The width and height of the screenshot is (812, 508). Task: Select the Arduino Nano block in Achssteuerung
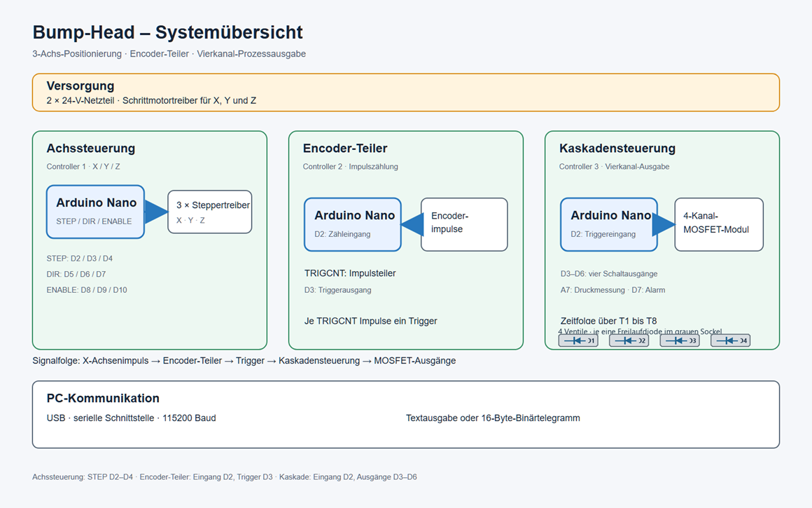pos(95,212)
